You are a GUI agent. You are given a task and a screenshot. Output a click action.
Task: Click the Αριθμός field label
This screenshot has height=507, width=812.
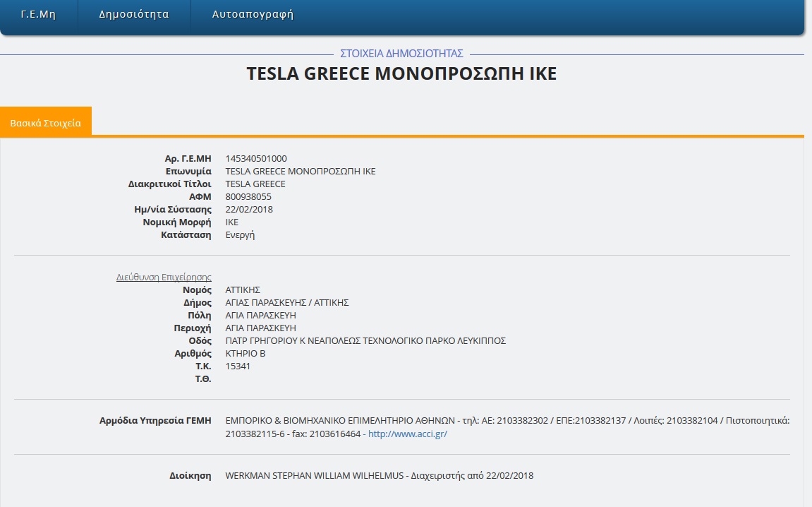coord(193,354)
